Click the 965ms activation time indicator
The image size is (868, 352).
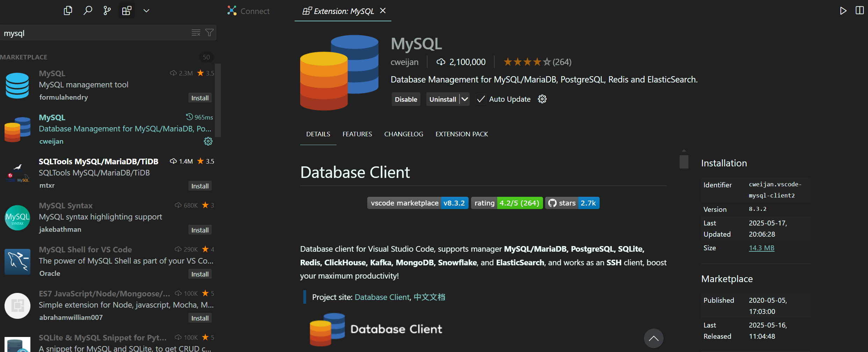coord(200,117)
